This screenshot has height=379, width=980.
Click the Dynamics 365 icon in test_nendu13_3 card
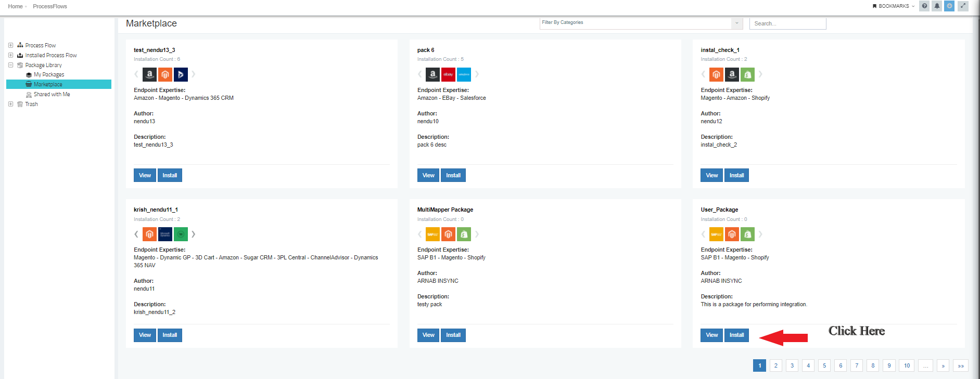click(x=181, y=74)
